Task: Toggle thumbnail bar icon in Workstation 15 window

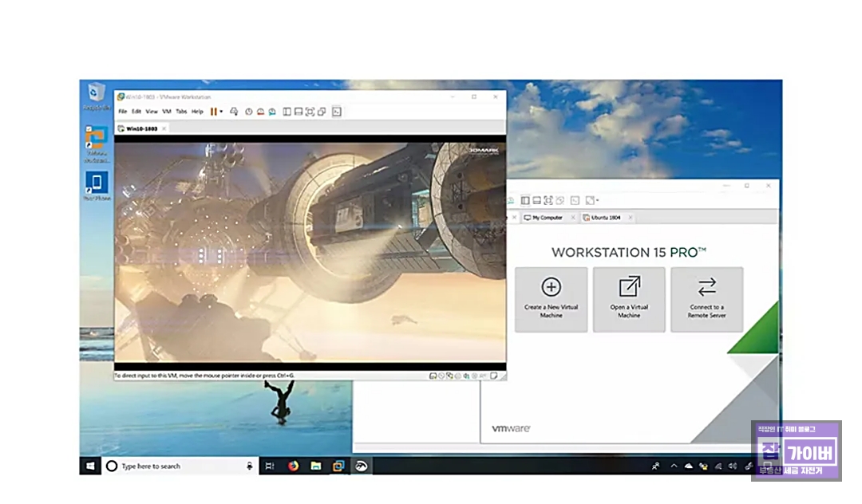Action: point(536,200)
